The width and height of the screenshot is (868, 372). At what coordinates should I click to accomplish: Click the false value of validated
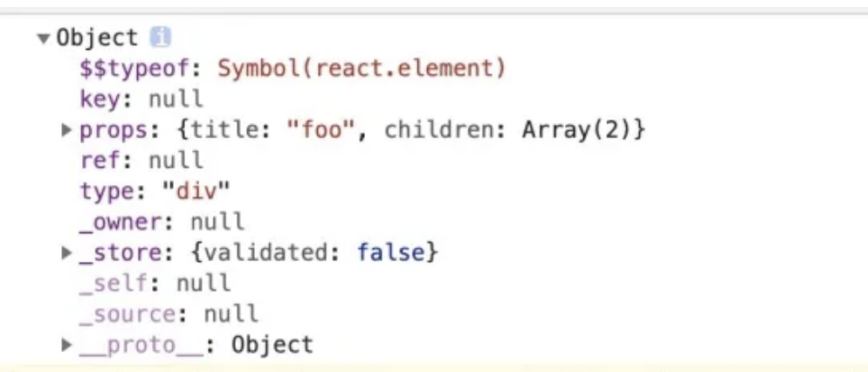click(390, 253)
